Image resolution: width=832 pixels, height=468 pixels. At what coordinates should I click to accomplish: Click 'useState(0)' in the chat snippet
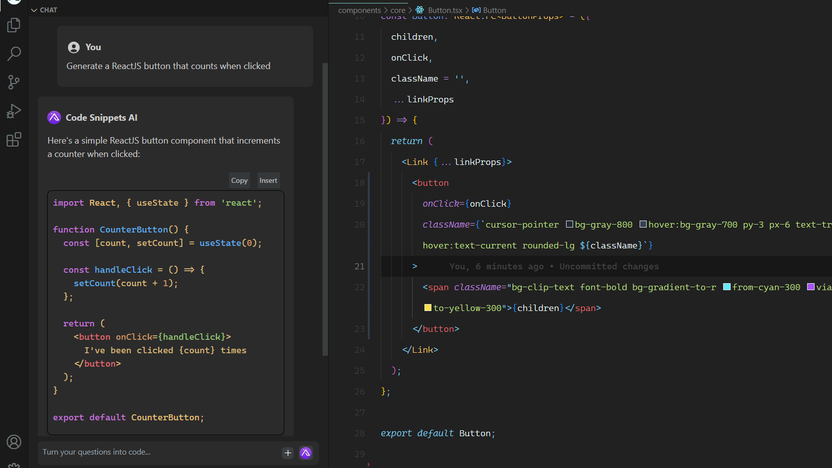(x=228, y=243)
